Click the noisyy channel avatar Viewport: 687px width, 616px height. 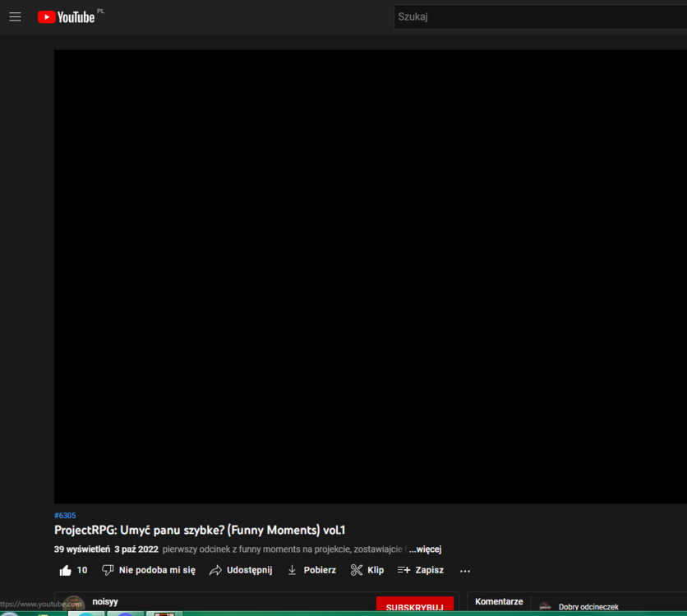tap(74, 604)
